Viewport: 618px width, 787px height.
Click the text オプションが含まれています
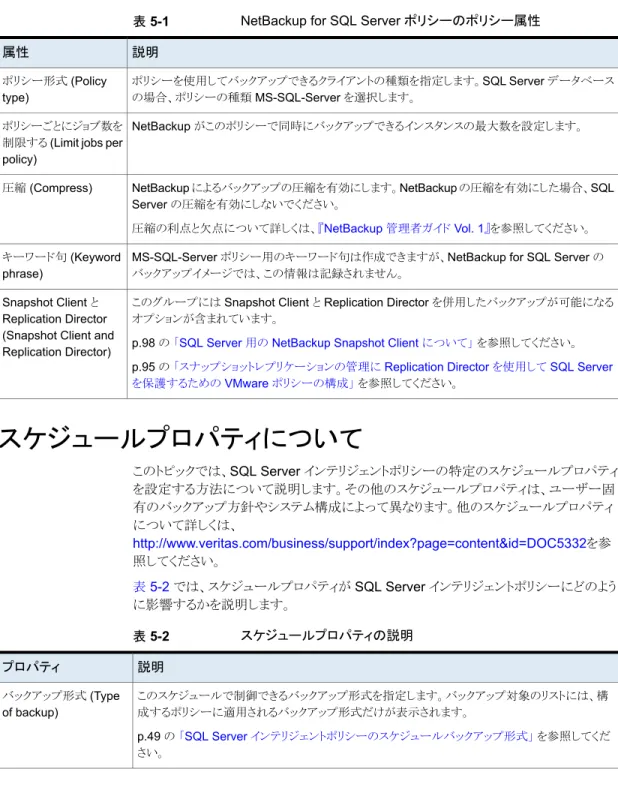tap(205, 319)
